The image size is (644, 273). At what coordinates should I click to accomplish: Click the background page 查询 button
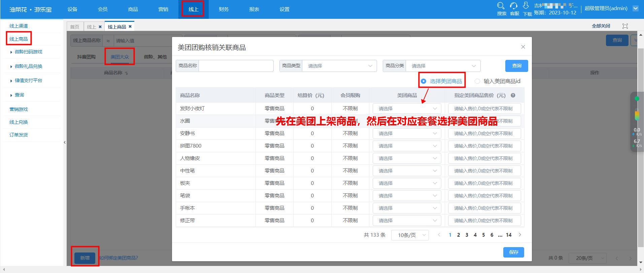pyautogui.click(x=617, y=40)
